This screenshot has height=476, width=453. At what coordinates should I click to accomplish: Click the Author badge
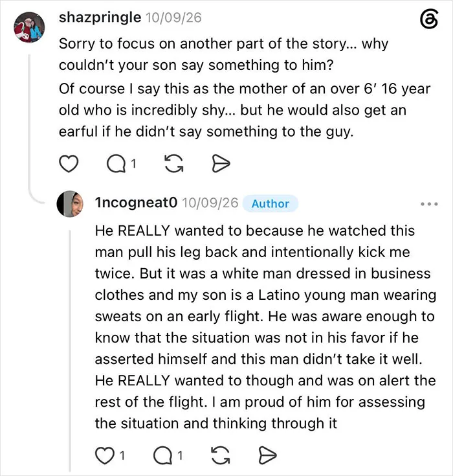click(271, 203)
